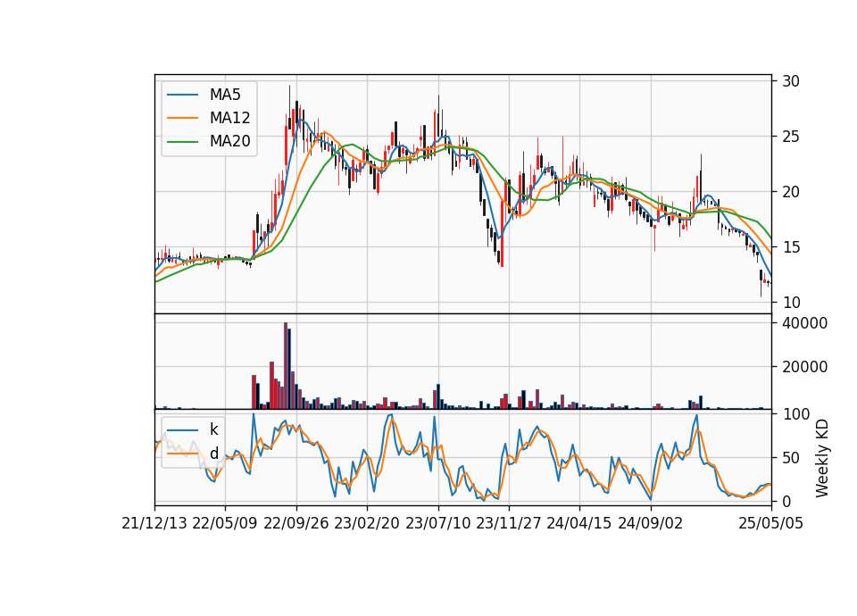Click the price axis label 25
Screen dimensions: 857x616
click(x=791, y=137)
